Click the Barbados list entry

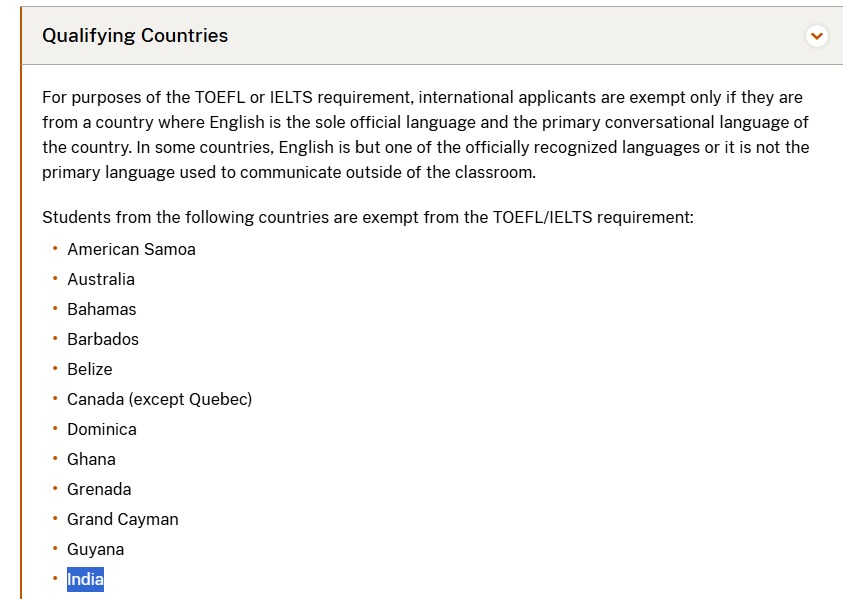coord(103,339)
